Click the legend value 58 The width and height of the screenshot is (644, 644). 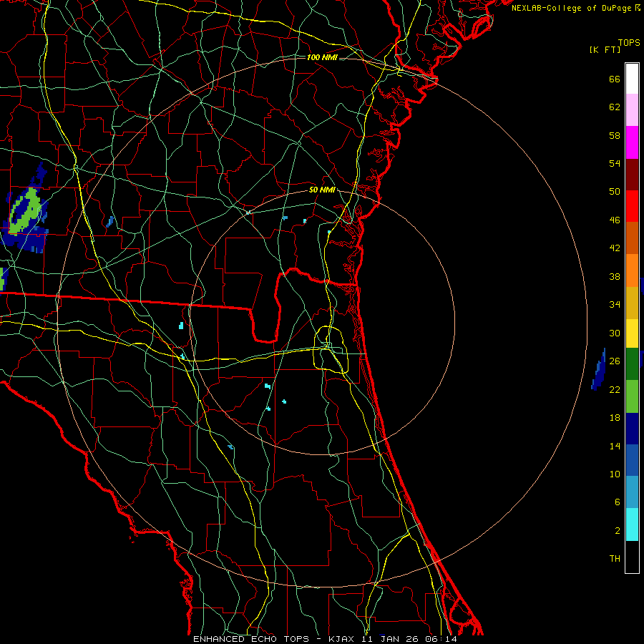(615, 135)
